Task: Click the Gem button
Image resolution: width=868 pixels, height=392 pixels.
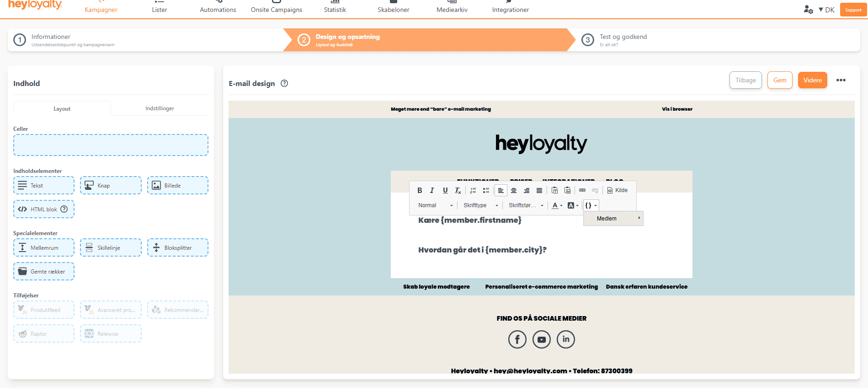Action: point(779,80)
